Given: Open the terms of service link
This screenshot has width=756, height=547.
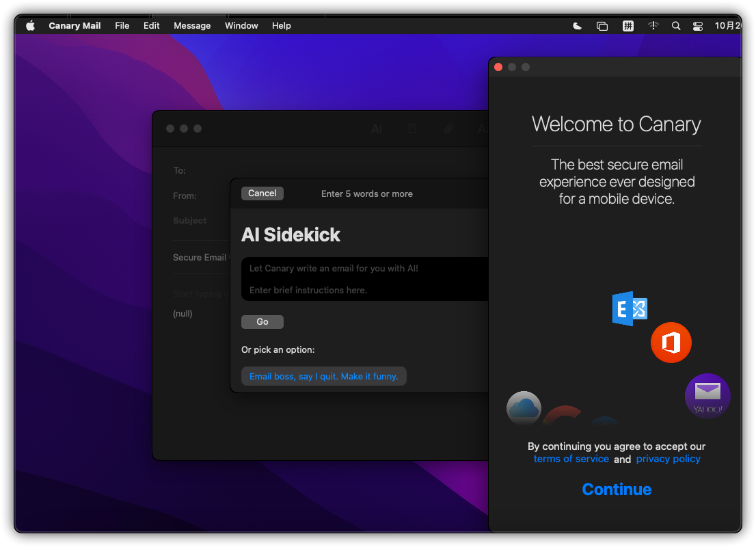Looking at the screenshot, I should [571, 459].
